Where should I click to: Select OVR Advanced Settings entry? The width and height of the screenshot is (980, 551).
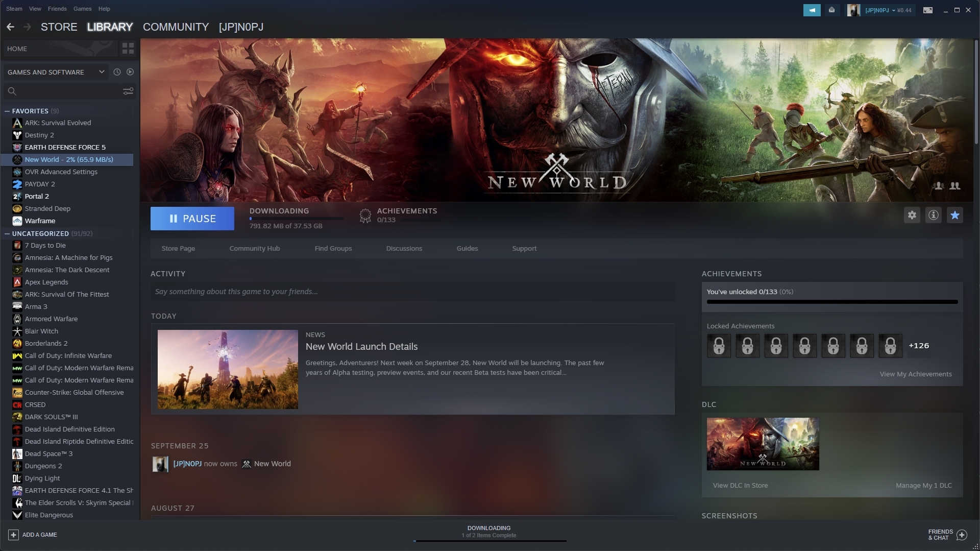[61, 172]
